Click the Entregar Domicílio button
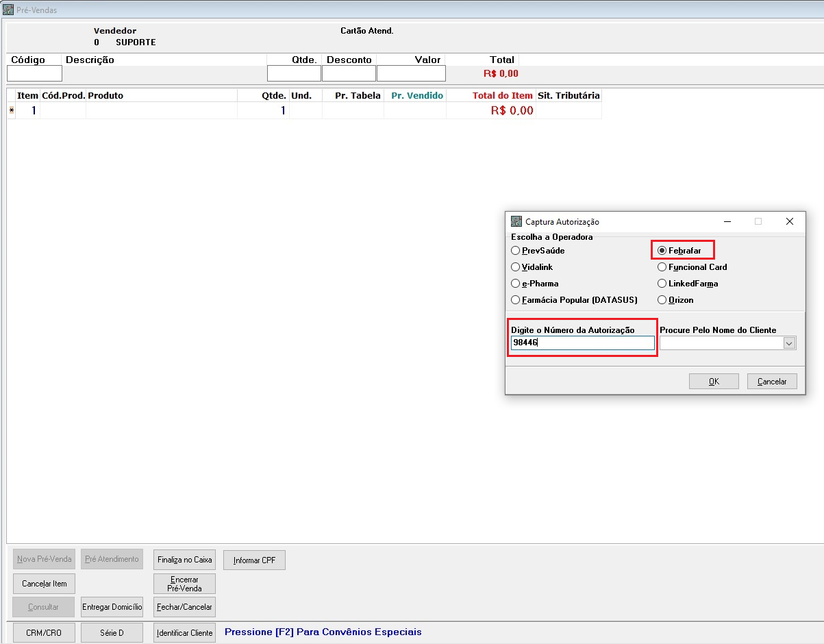 click(112, 607)
